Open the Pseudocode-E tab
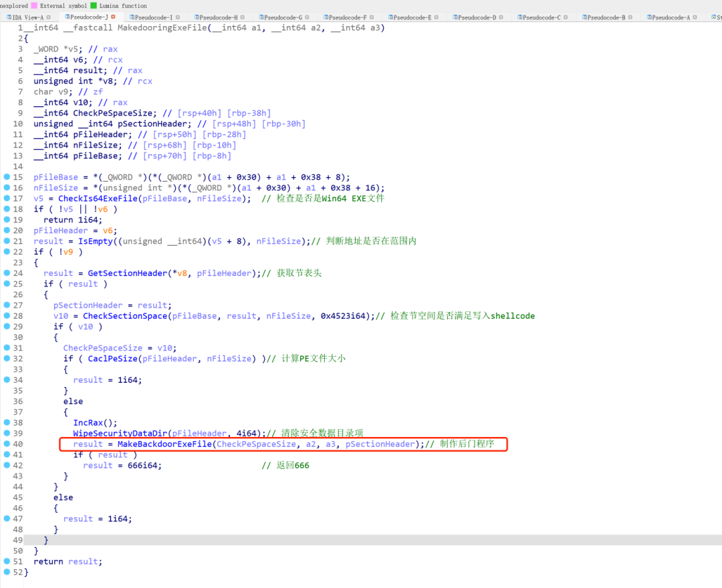Viewport: 722px width, 588px height. click(x=412, y=17)
